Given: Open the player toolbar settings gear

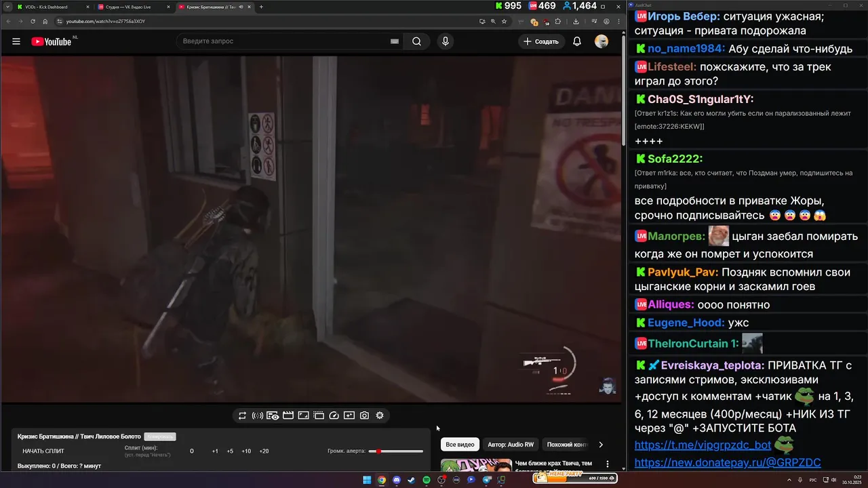Looking at the screenshot, I should [380, 415].
